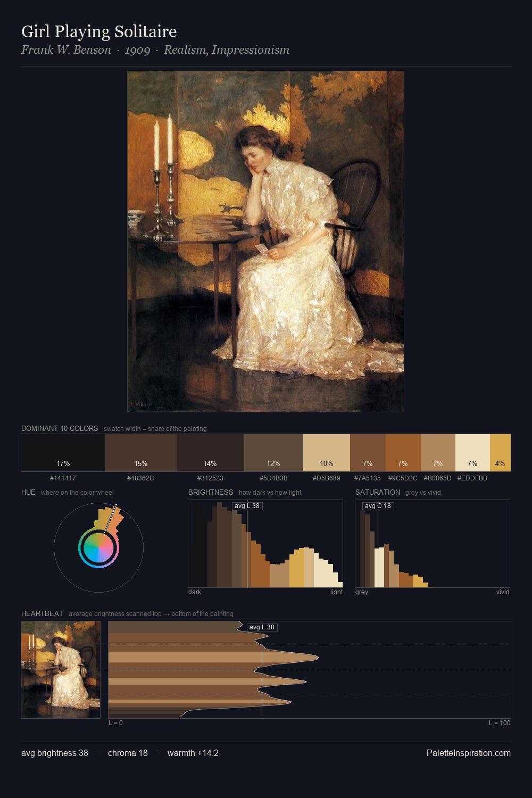Select the #141417 black swatch at 17%
The height and width of the screenshot is (798, 532).
tap(63, 453)
